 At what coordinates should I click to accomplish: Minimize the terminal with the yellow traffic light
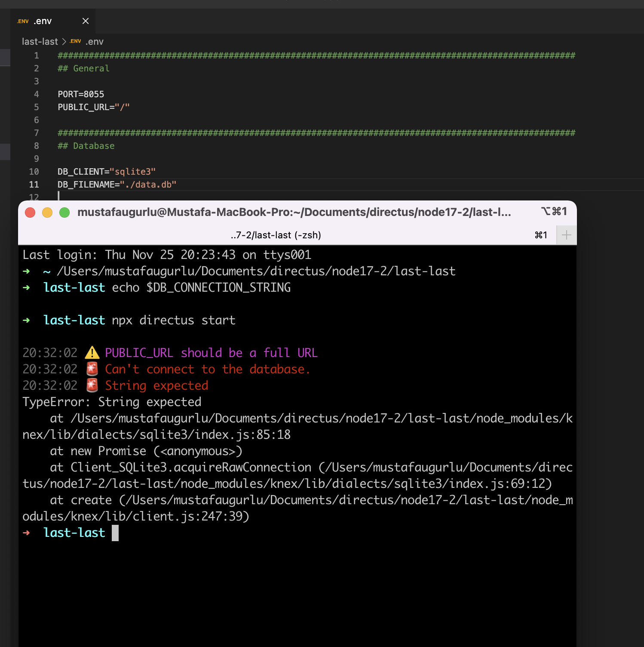click(x=47, y=212)
